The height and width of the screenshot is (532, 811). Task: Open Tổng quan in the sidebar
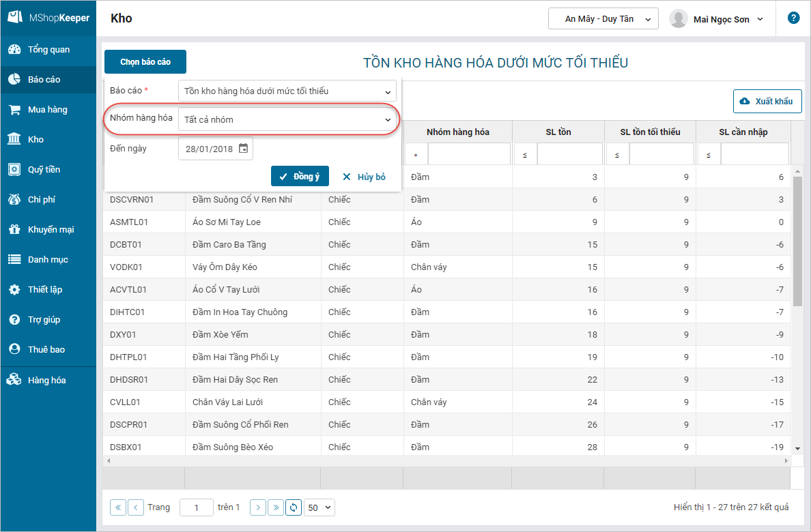[x=48, y=50]
